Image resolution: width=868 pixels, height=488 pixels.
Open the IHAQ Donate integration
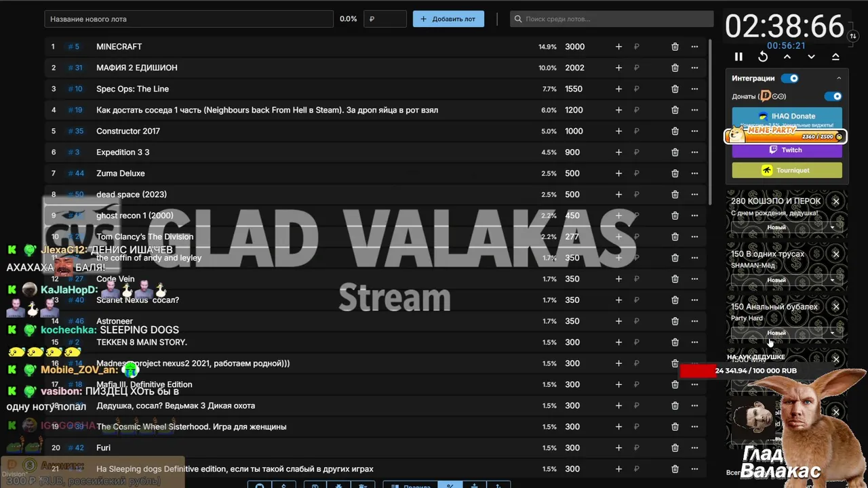point(787,117)
